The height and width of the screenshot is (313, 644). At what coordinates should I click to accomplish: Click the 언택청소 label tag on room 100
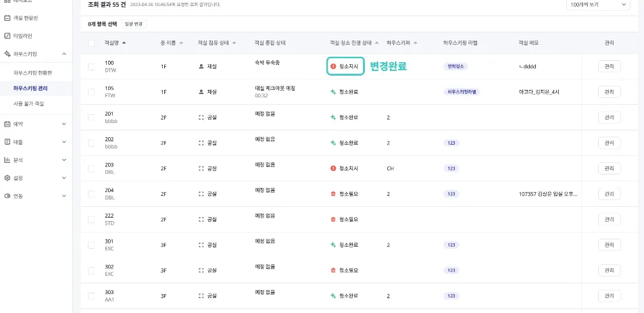pyautogui.click(x=456, y=66)
